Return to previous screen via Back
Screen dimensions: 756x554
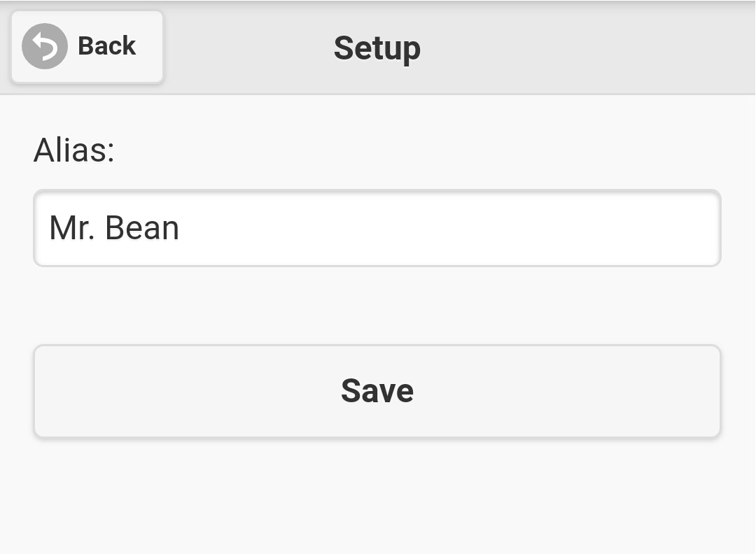click(x=87, y=46)
